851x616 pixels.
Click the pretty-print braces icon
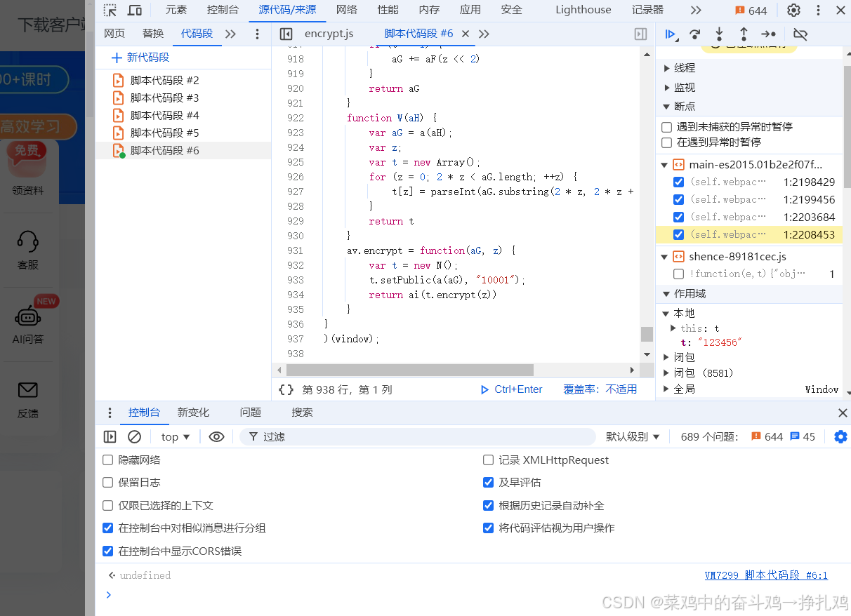coord(286,389)
